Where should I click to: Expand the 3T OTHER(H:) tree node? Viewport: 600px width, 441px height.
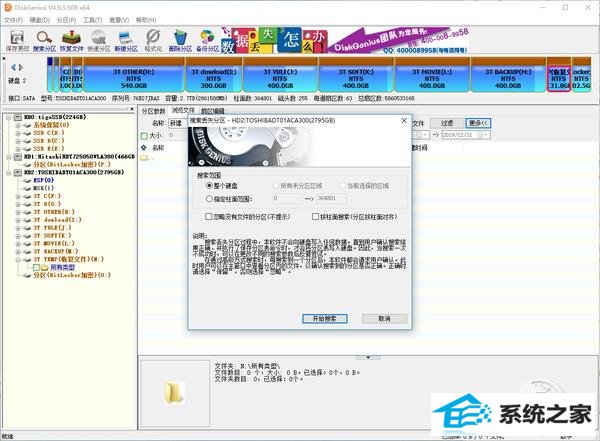pyautogui.click(x=18, y=212)
